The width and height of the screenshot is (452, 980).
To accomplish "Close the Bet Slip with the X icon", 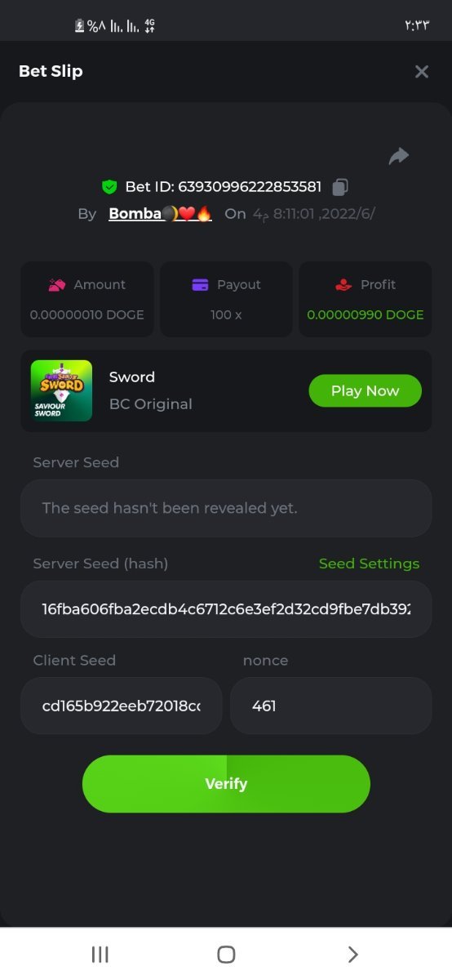I will point(422,72).
